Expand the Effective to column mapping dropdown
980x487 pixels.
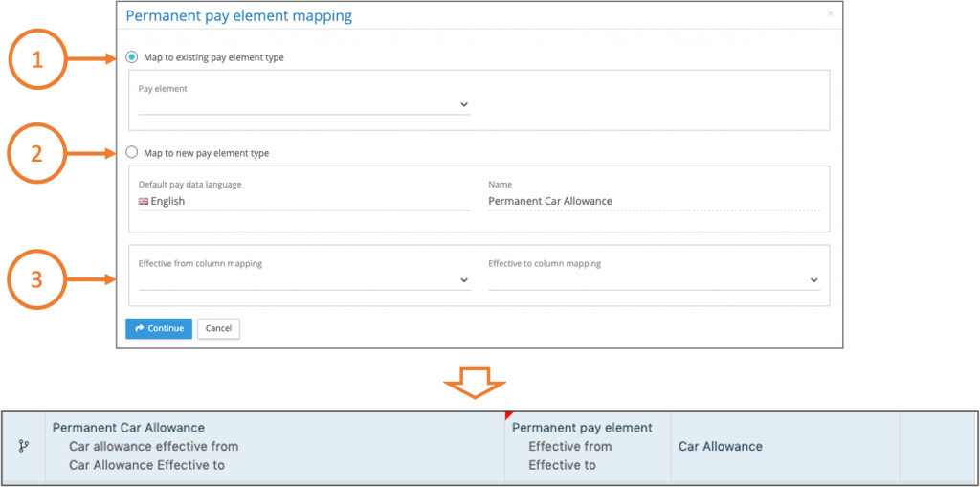tap(654, 279)
